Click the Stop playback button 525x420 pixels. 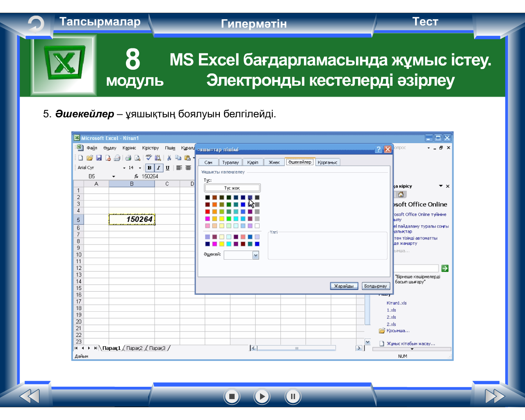[232, 396]
